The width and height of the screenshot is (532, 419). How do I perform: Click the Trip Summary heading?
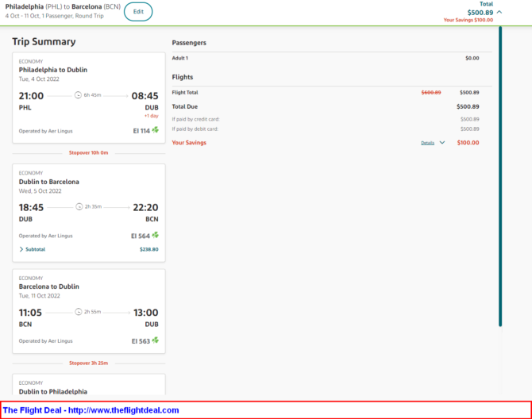pos(44,42)
